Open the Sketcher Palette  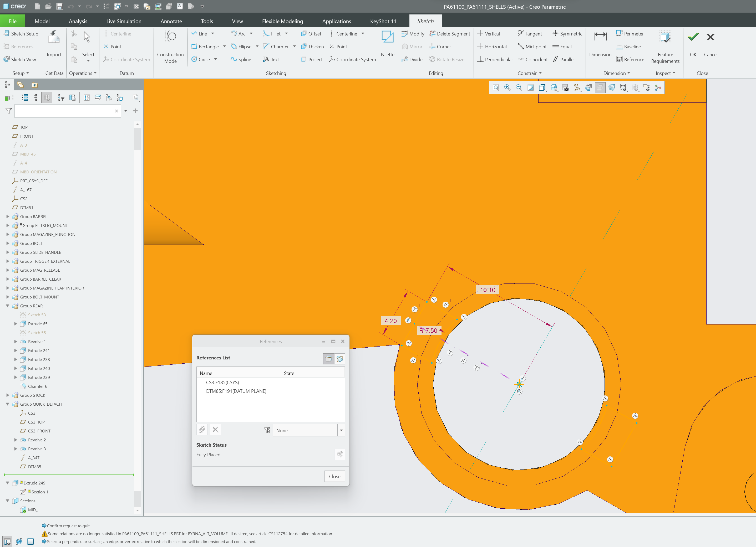pyautogui.click(x=387, y=43)
